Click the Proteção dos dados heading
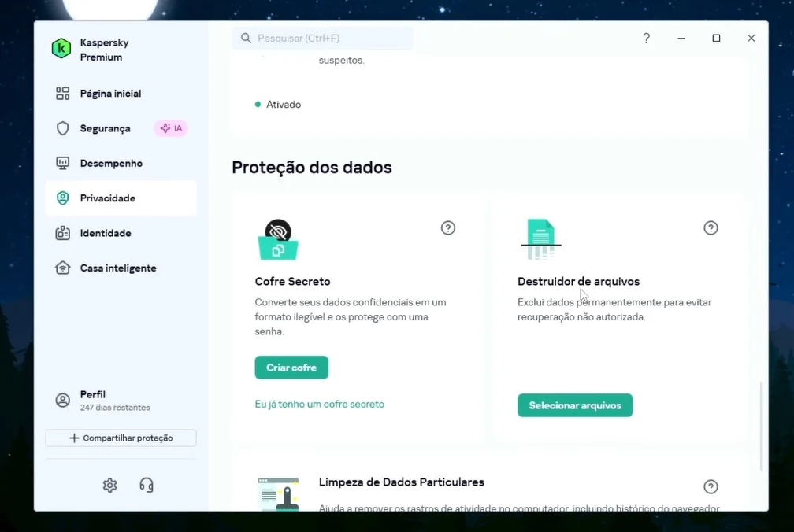Screen dimensions: 794x532 312,168
